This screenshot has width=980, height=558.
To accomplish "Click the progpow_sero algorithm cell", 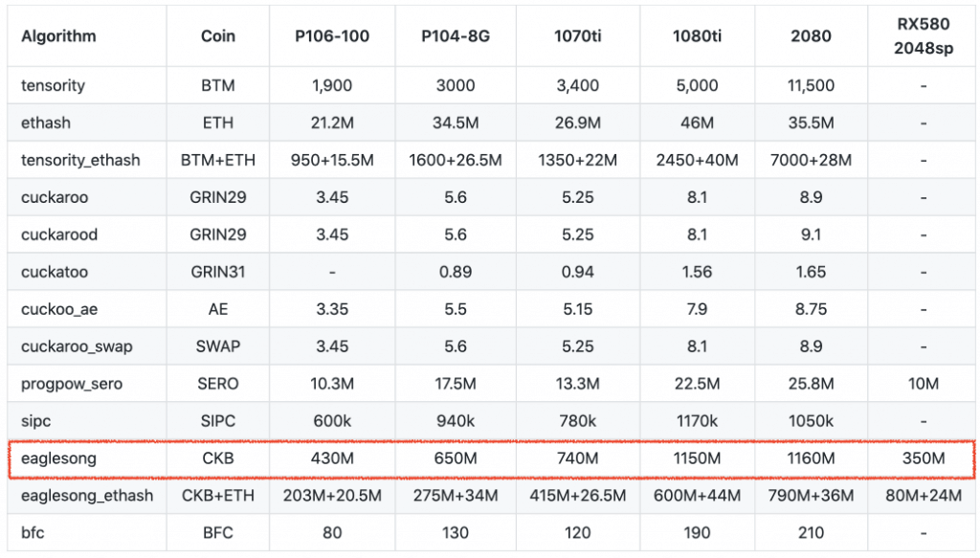I will (72, 384).
